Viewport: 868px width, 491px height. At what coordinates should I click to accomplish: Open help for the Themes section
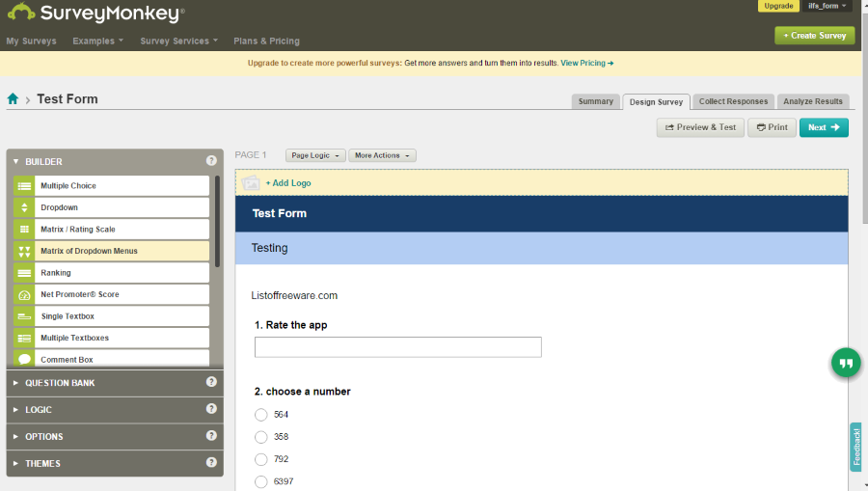[211, 462]
